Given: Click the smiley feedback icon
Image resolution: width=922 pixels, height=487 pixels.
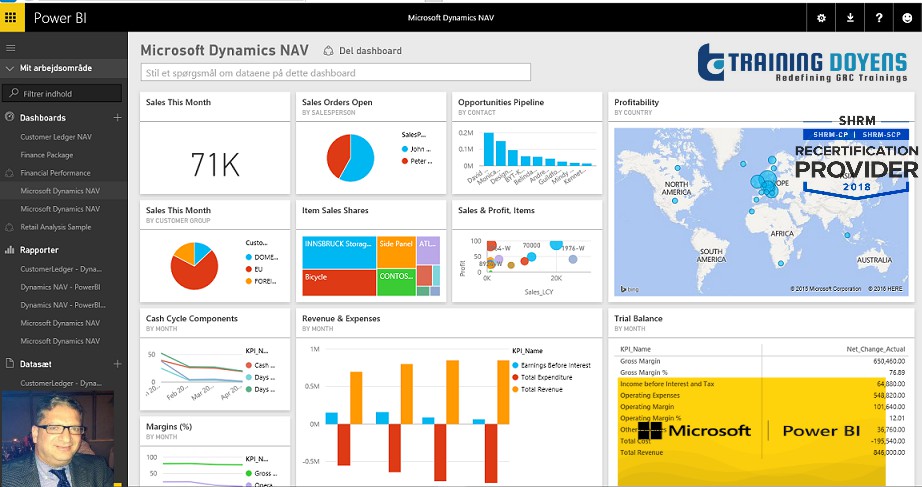Looking at the screenshot, I should [x=907, y=18].
